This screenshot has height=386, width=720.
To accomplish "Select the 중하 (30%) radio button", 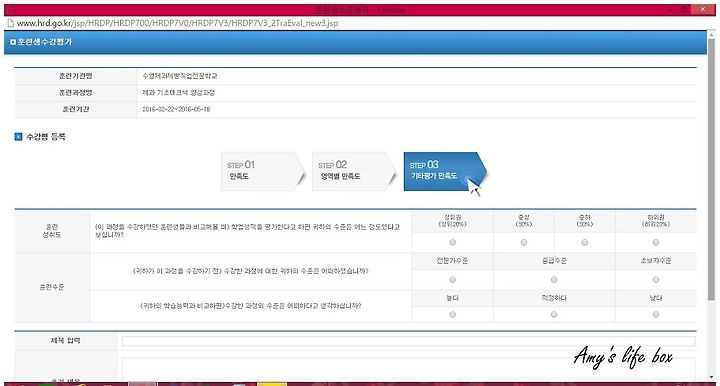I will click(x=585, y=242).
